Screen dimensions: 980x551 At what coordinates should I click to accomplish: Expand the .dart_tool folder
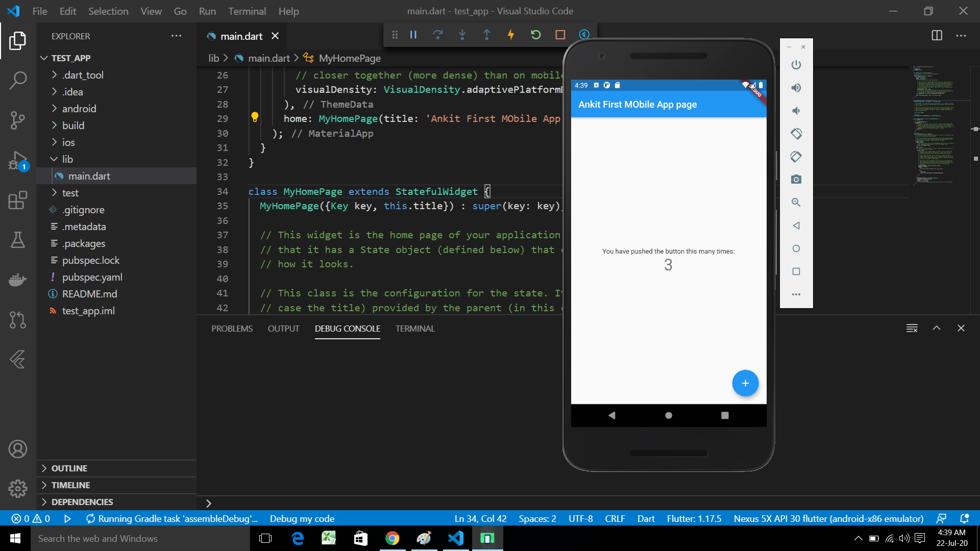116,75
